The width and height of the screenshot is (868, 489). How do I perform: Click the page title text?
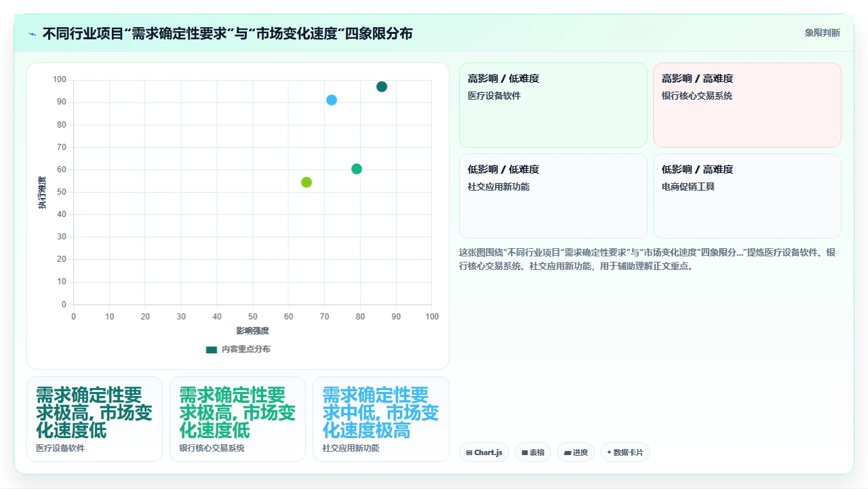[x=227, y=33]
